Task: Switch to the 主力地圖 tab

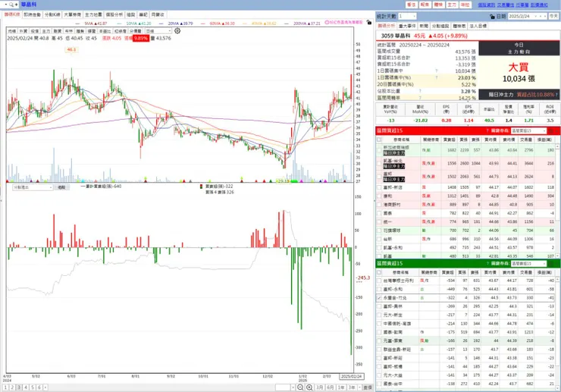Action: tap(93, 14)
